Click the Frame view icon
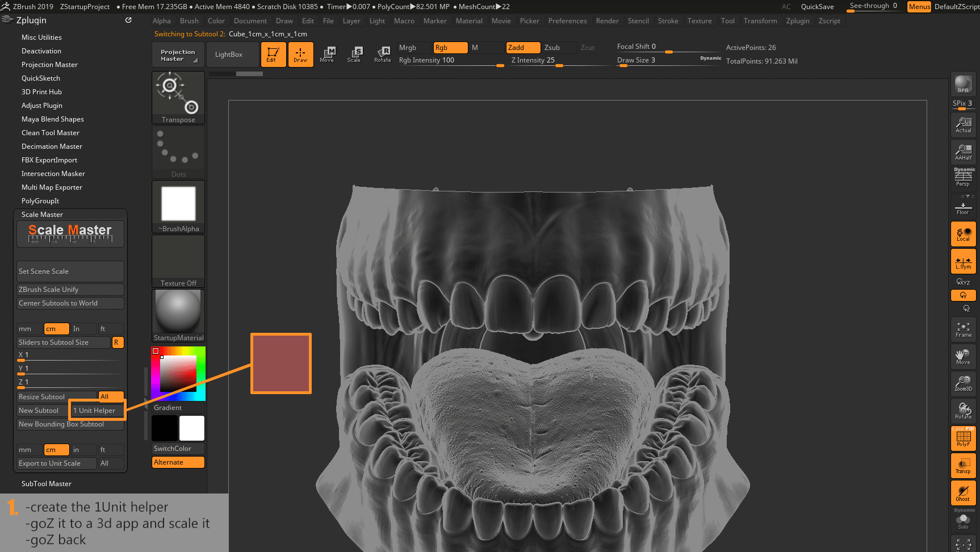Screen dimensions: 980x552 tap(963, 330)
